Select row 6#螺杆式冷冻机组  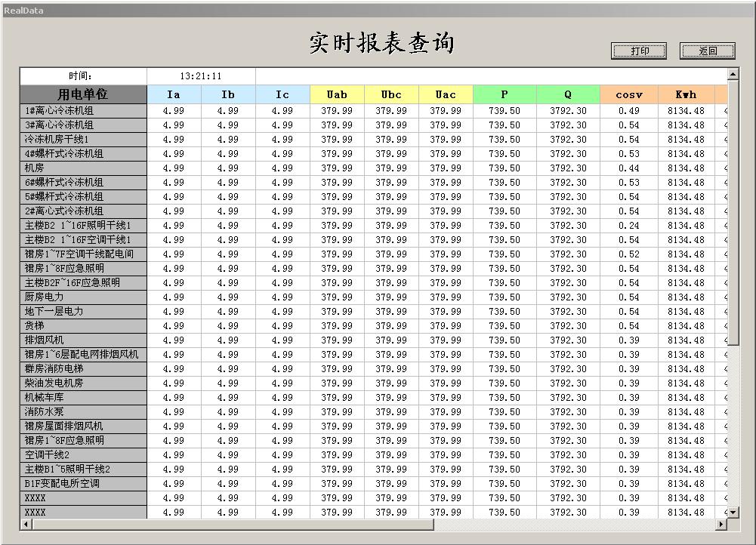pos(83,183)
